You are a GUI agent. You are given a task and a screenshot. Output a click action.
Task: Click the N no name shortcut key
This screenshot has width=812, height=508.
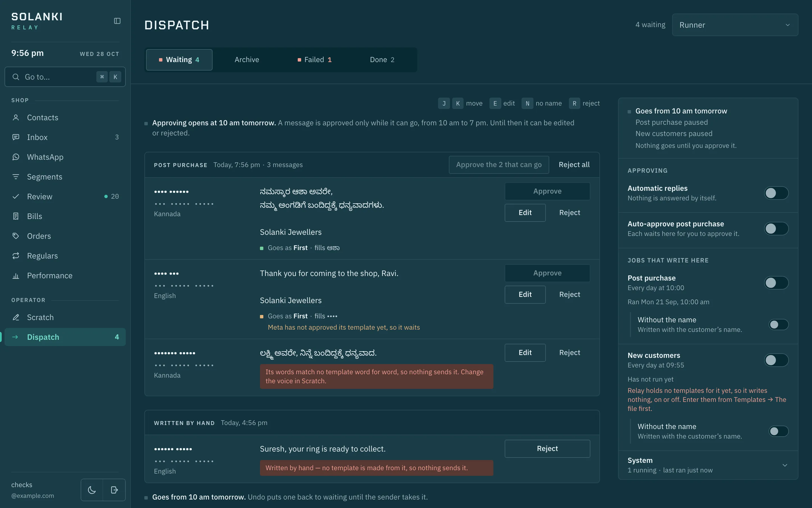pyautogui.click(x=527, y=104)
